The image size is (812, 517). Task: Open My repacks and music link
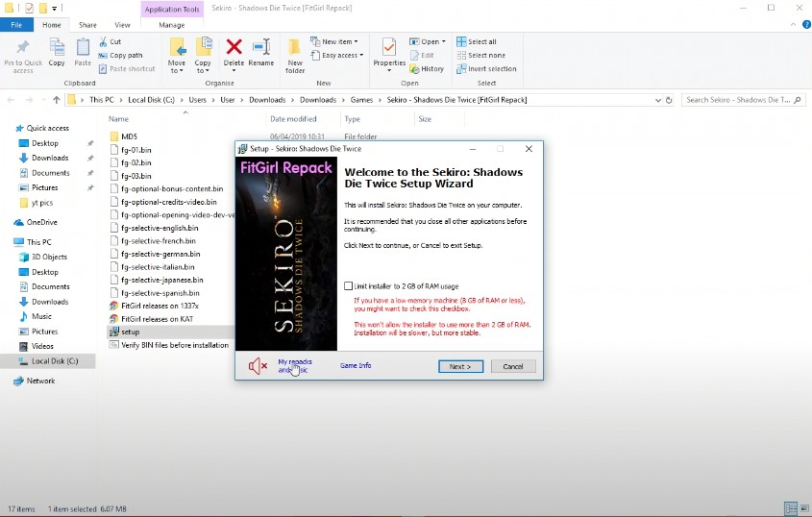coord(295,366)
